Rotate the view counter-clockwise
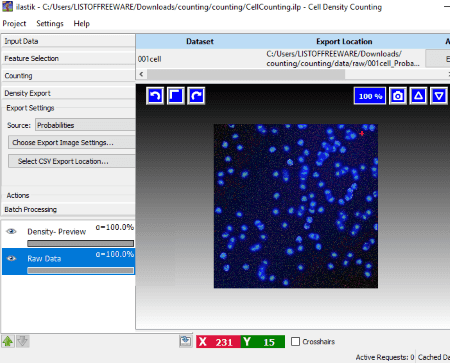 [x=155, y=96]
